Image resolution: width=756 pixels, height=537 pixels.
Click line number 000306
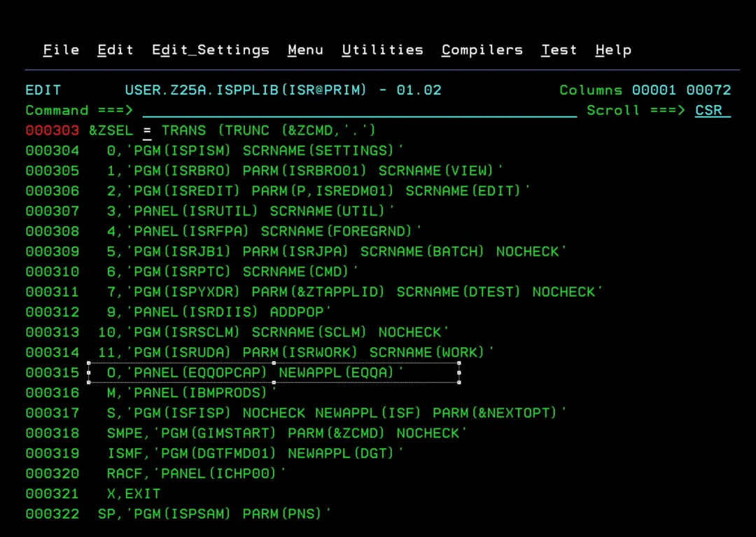[x=52, y=191]
